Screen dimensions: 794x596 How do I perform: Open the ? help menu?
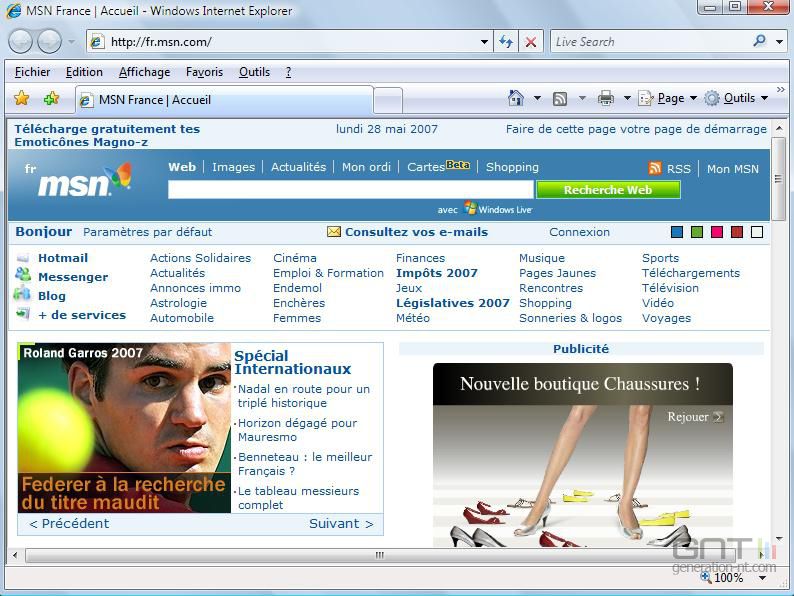(x=288, y=72)
